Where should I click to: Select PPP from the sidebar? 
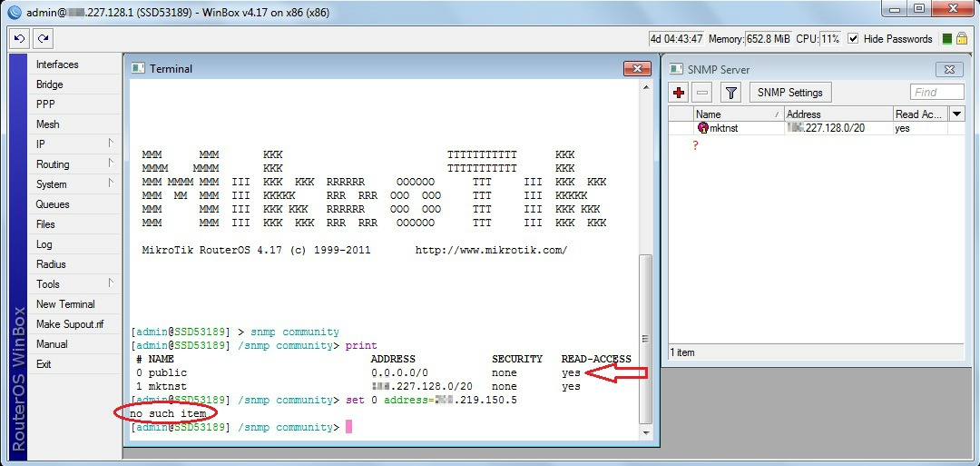(73, 104)
